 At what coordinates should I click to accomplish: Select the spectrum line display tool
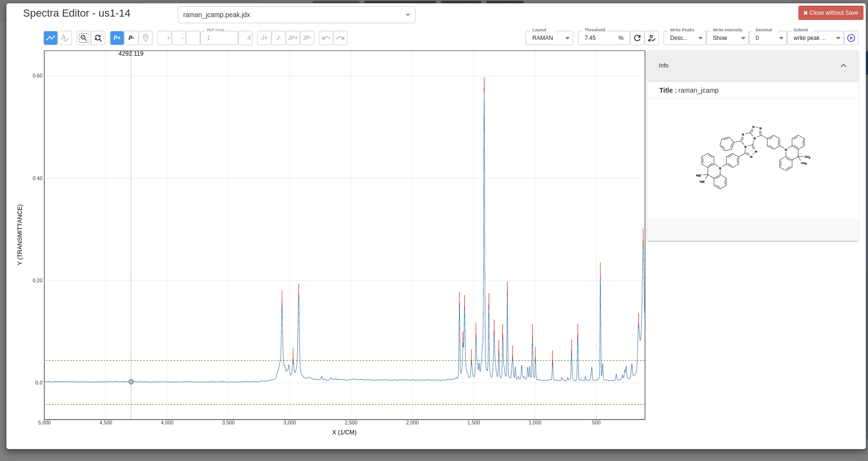tap(50, 38)
